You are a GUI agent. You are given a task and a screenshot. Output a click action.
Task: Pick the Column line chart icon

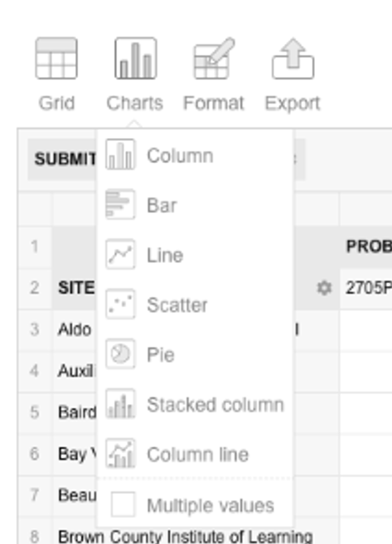tap(120, 454)
